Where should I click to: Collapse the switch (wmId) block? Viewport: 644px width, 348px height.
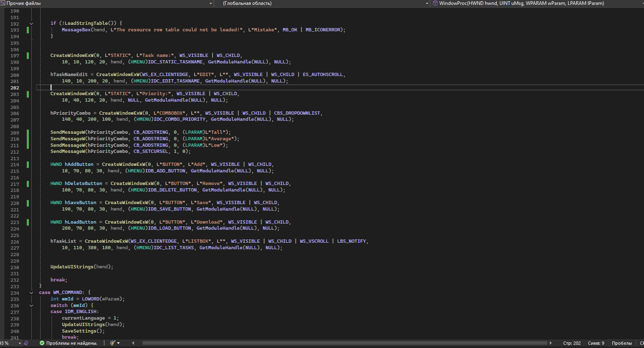[x=31, y=306]
